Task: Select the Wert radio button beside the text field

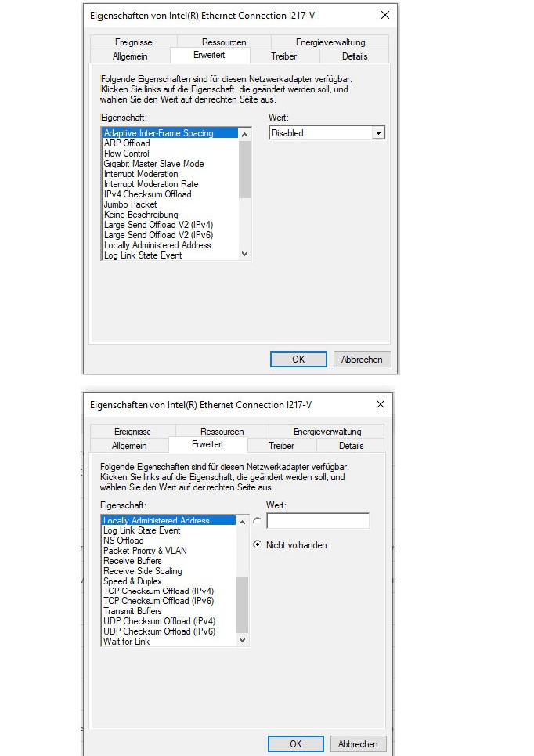Action: click(258, 521)
